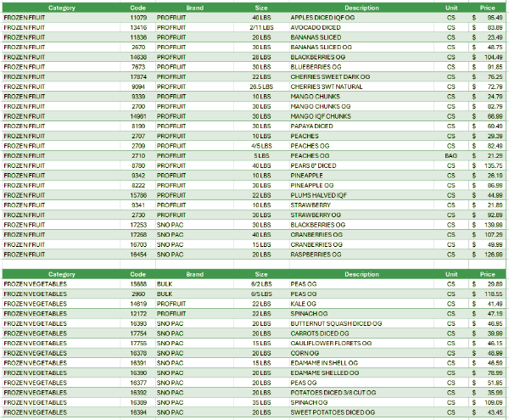Select the Brand header in the fruit table
Image resolution: width=509 pixels, height=420 pixels.
coord(194,7)
